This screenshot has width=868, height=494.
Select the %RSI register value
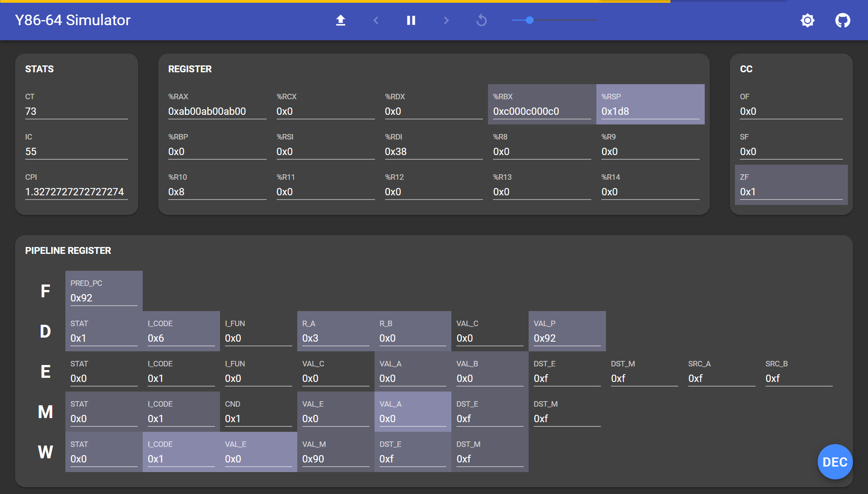tap(326, 152)
